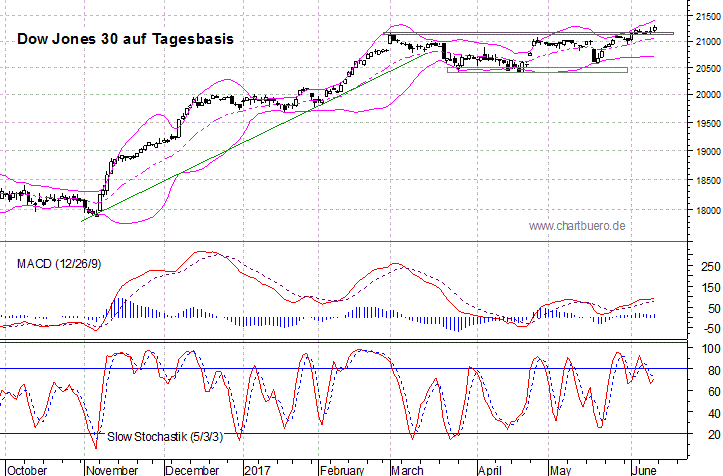Viewport: 723px width, 476px height.
Task: Click the 2017 label on time axis
Action: click(257, 470)
